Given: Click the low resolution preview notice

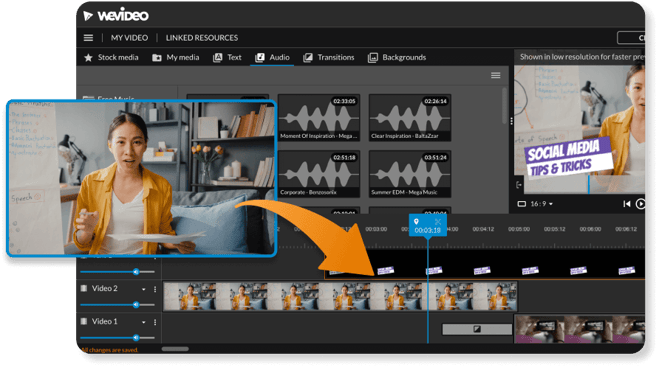Looking at the screenshot, I should tap(582, 57).
